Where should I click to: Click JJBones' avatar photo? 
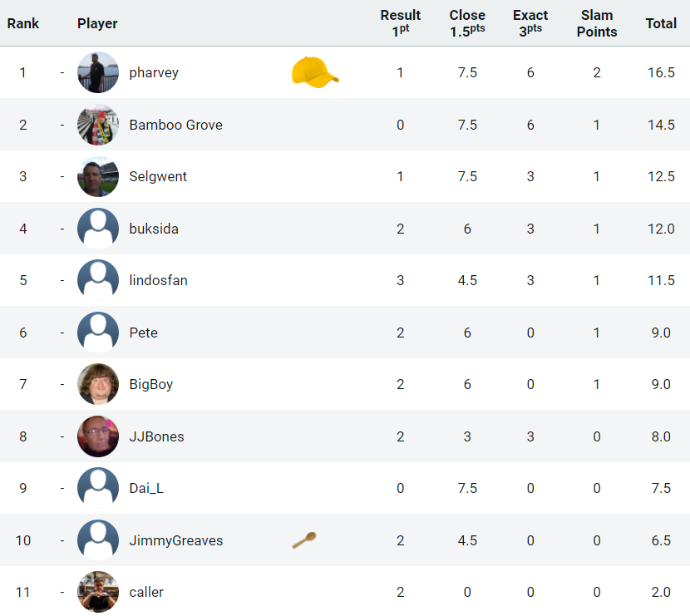click(x=98, y=436)
